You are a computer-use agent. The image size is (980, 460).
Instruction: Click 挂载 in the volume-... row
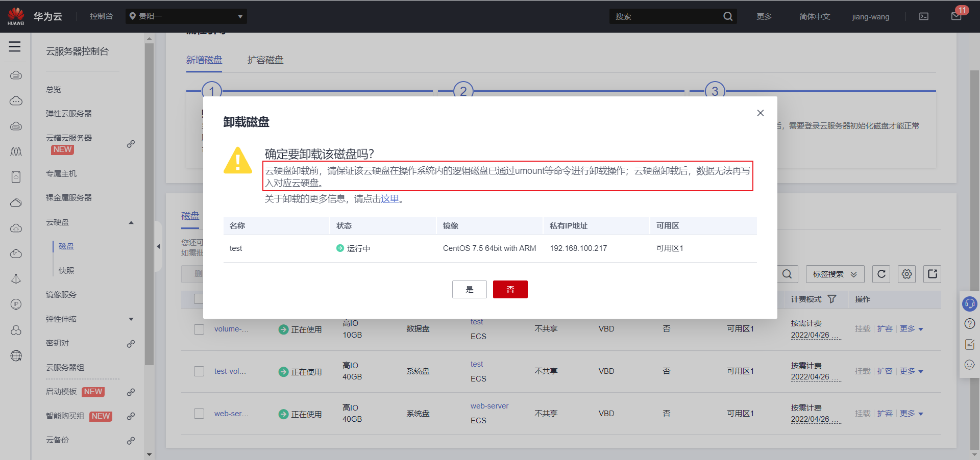pos(863,329)
